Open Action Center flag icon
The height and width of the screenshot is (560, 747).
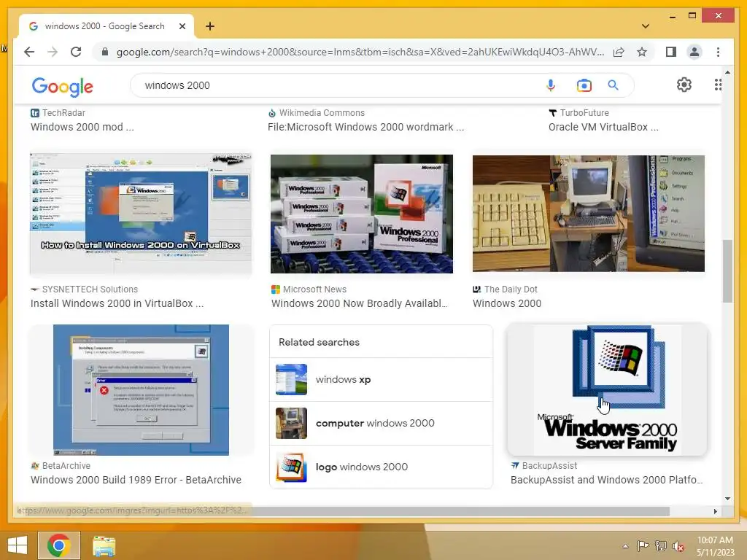(643, 546)
